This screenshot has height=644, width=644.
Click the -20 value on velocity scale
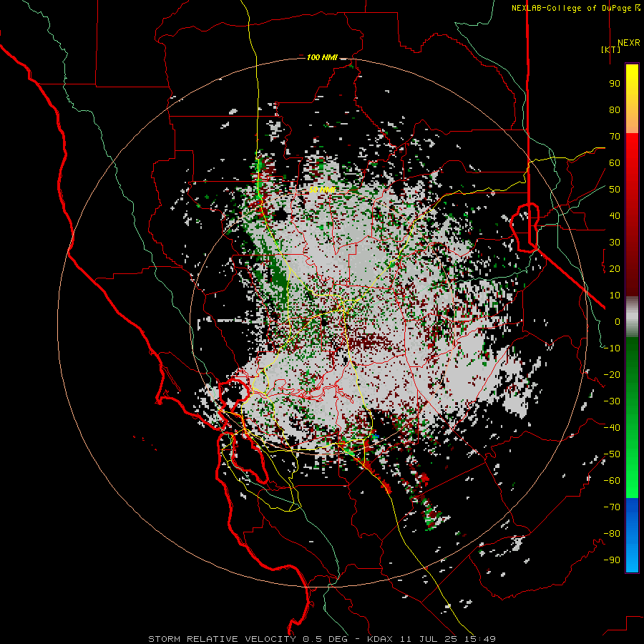coord(612,374)
